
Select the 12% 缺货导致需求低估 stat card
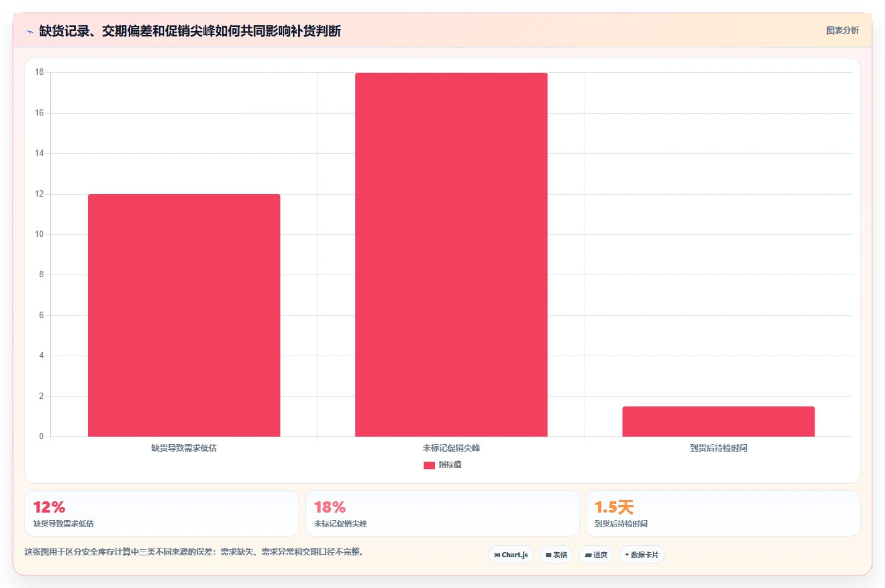pyautogui.click(x=162, y=513)
